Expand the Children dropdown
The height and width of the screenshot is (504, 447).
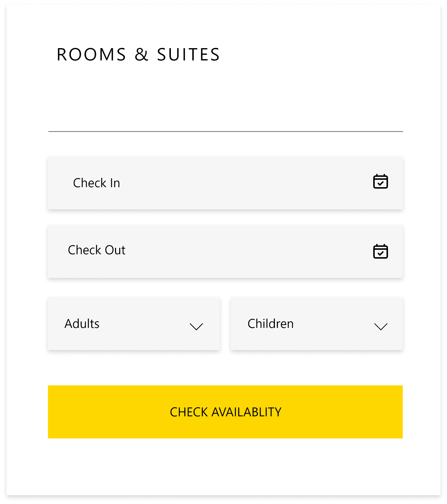tap(317, 323)
